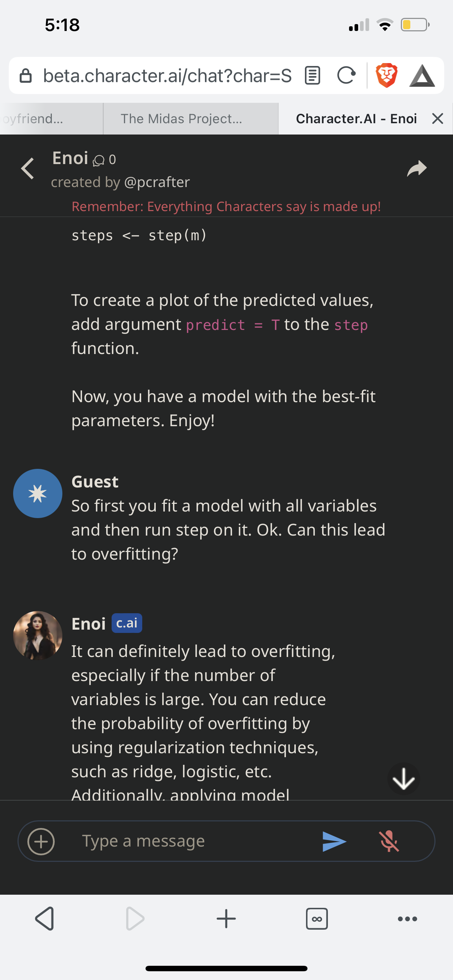The image size is (453, 980).
Task: Tap the browser address bar URL
Action: click(167, 76)
